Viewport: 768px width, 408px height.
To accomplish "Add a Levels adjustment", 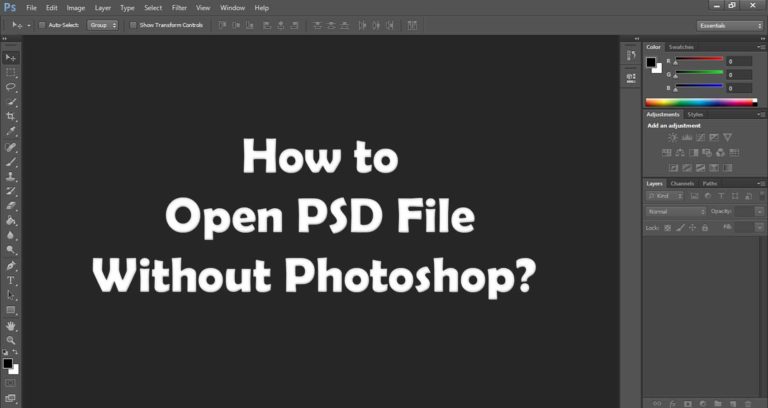I will coord(687,138).
